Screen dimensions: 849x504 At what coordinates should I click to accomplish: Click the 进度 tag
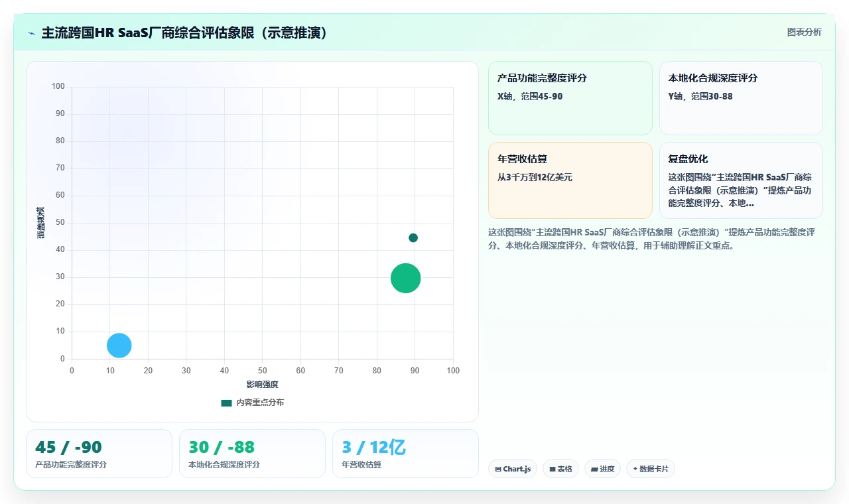tap(602, 469)
